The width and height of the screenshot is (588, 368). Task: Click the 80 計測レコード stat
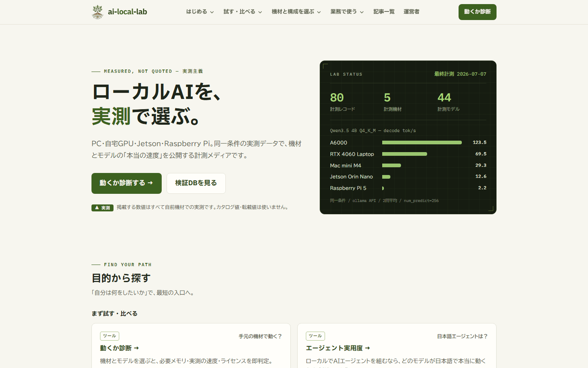coord(343,102)
